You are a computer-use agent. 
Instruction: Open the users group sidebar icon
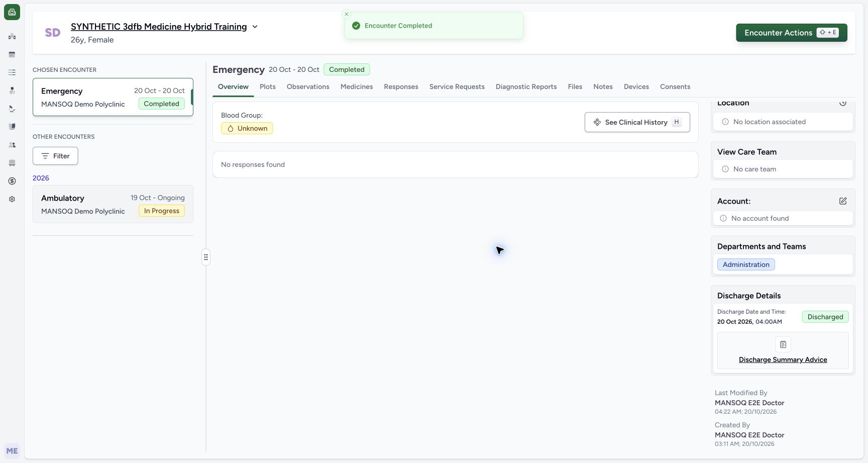[12, 145]
